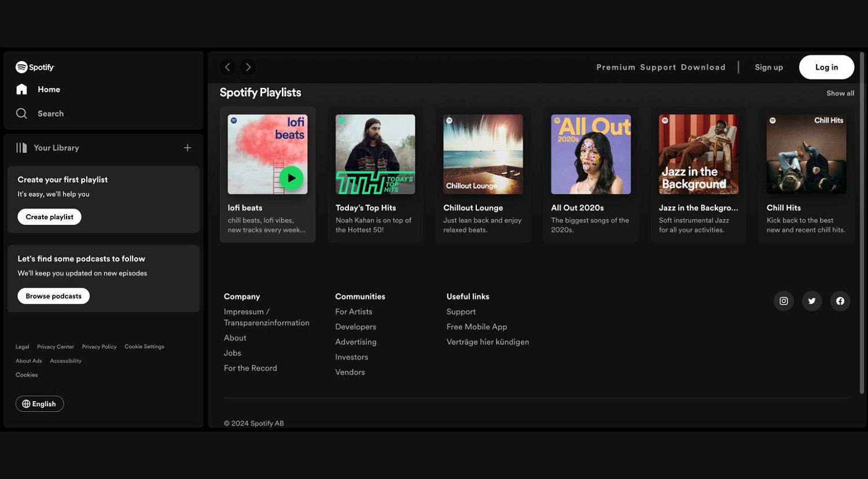Open the About link under Company
The image size is (868, 479).
pos(235,338)
